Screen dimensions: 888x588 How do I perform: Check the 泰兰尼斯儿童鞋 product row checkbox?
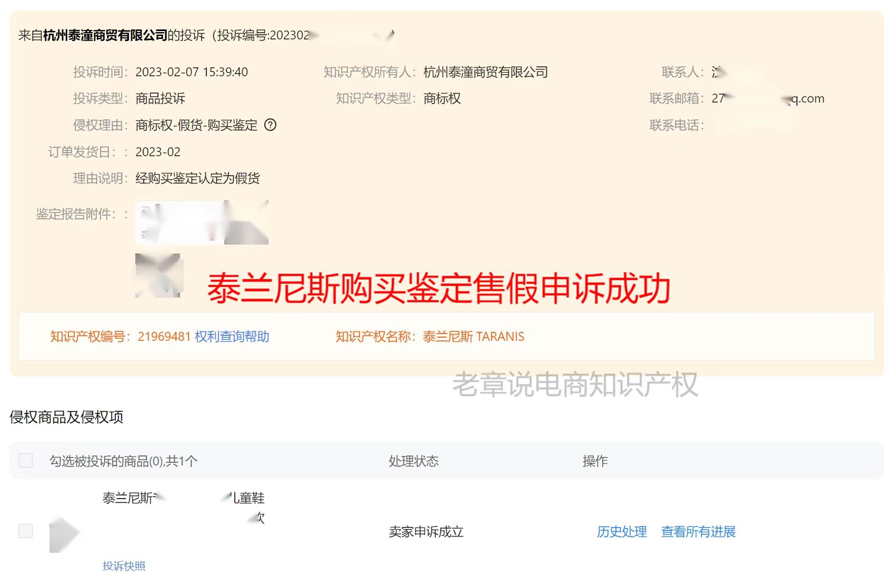24,531
